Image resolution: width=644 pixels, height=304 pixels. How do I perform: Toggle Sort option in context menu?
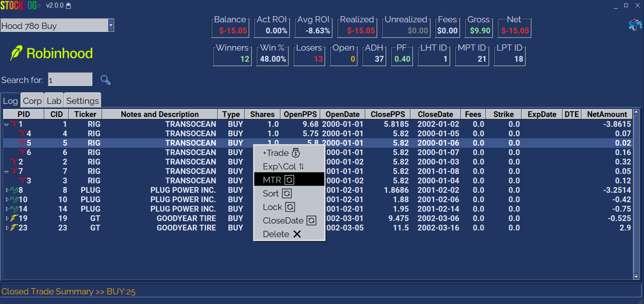(x=286, y=194)
